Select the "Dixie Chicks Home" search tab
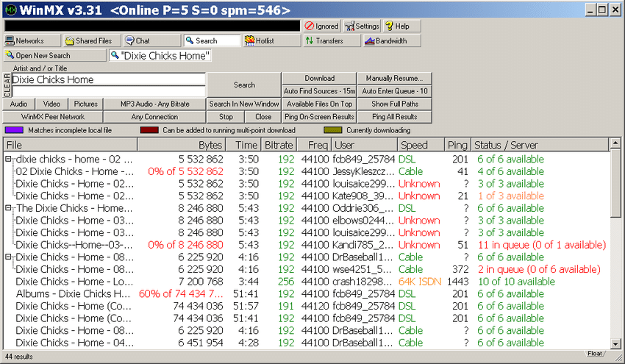 160,55
